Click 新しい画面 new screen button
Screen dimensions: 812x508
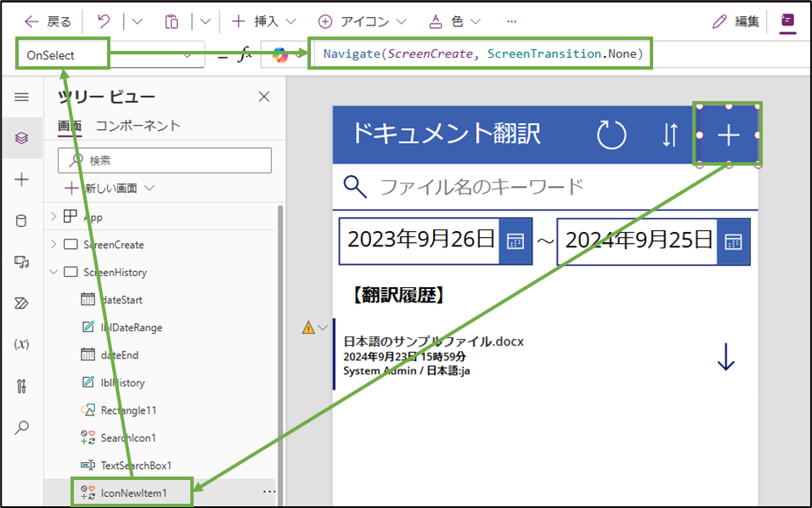(101, 189)
